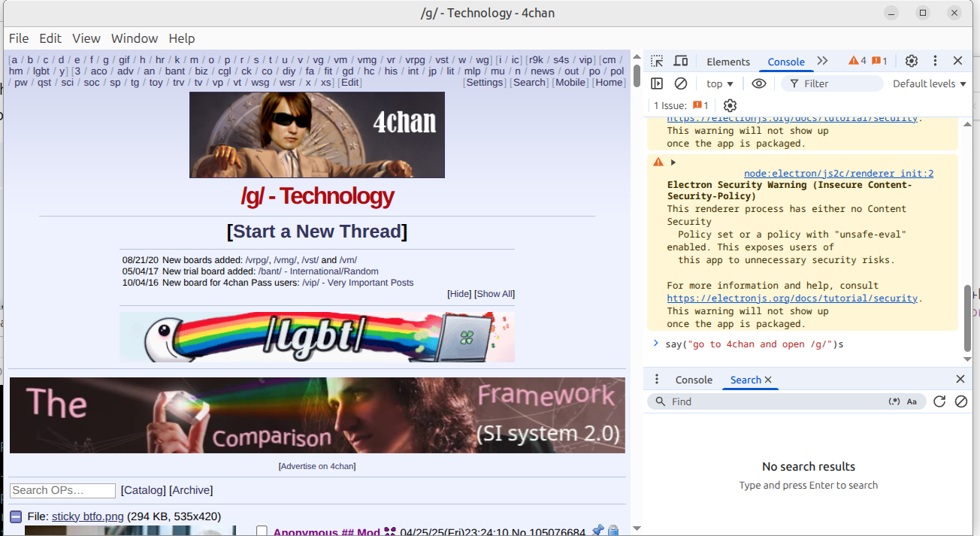Screen dimensions: 980x536
Task: Open the 1 Issue link
Action: 681,105
